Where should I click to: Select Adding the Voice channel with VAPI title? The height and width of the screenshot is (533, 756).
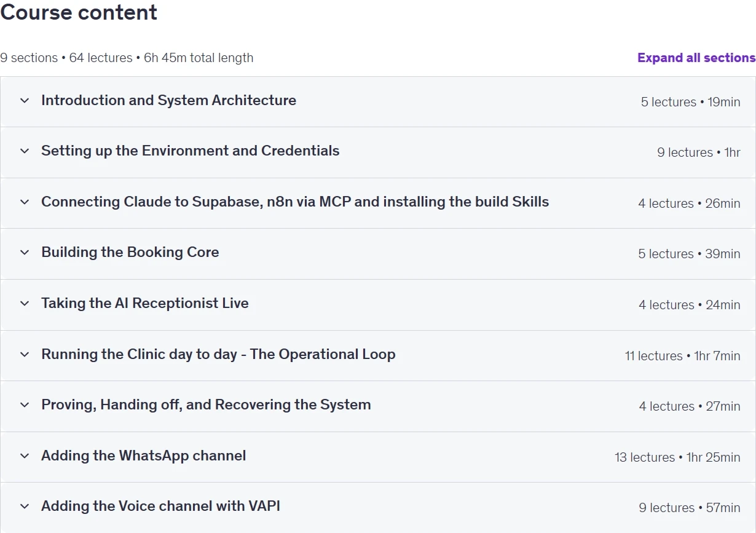(160, 506)
